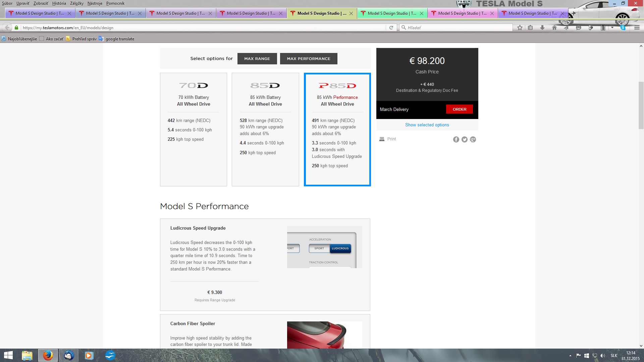The width and height of the screenshot is (644, 362).
Task: Expand the toolbar dropdown arrow near Skype
Action: [x=612, y=27]
